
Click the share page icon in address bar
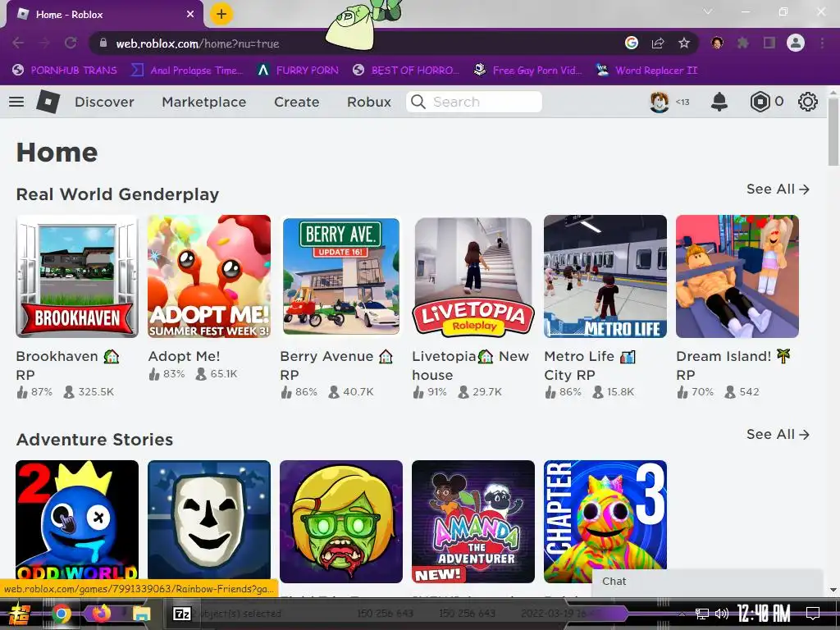tap(657, 43)
